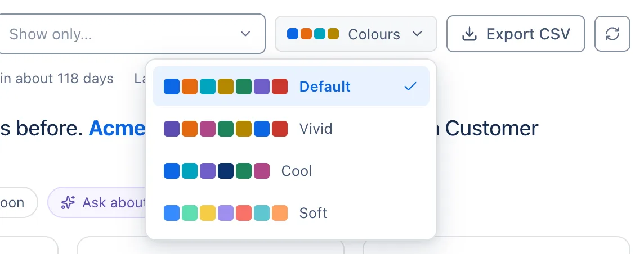
Task: Click the teal swatch in Colours button
Action: coord(320,34)
